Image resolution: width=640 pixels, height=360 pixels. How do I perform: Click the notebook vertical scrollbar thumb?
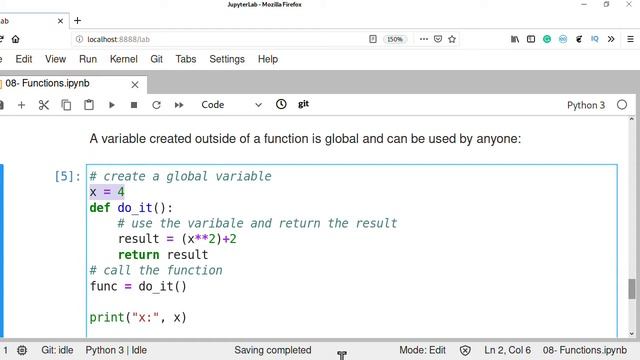pyautogui.click(x=631, y=289)
